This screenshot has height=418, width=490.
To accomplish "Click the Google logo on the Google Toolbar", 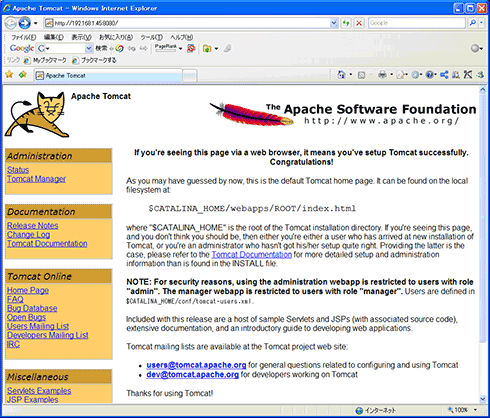I will pos(22,48).
